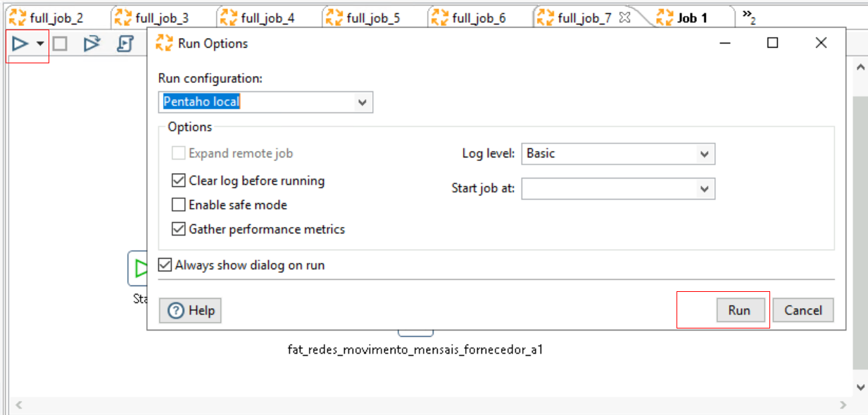Click the Help button
868x415 pixels.
tap(190, 310)
